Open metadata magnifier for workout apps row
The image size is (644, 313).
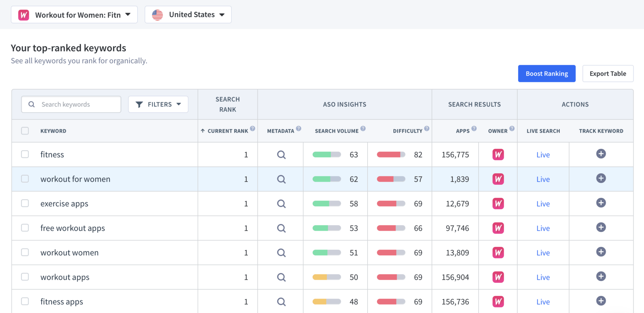(x=281, y=277)
